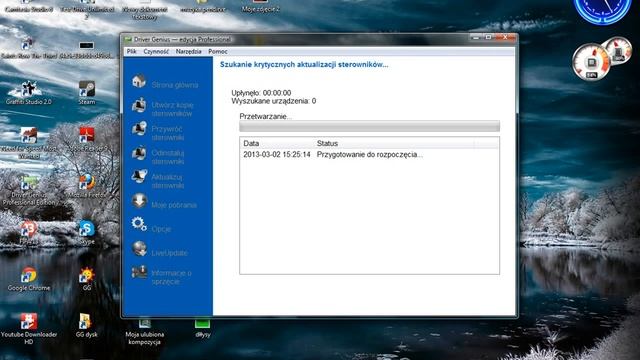
Task: Click the Informacje o sprzęcie label
Action: (171, 277)
